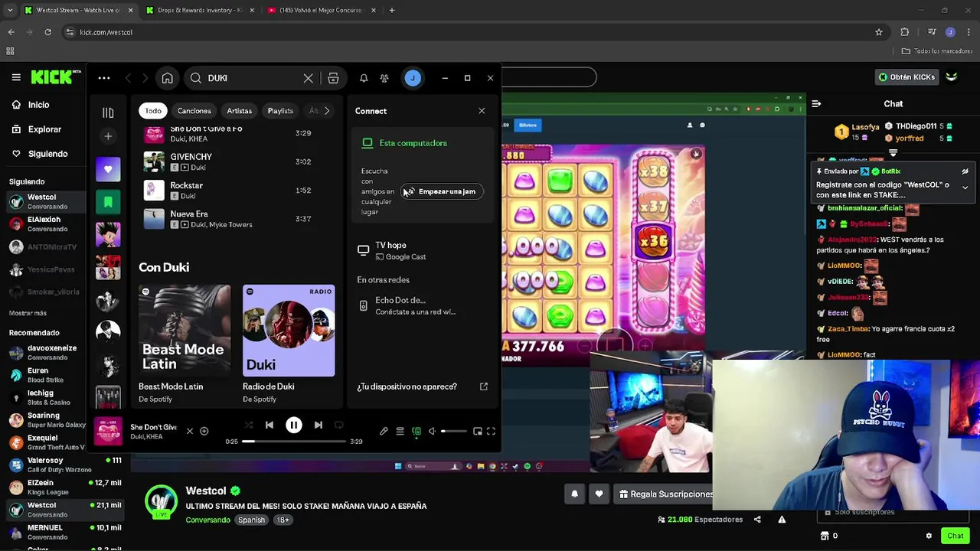Click Obtén KICKs button
980x551 pixels.
click(906, 77)
